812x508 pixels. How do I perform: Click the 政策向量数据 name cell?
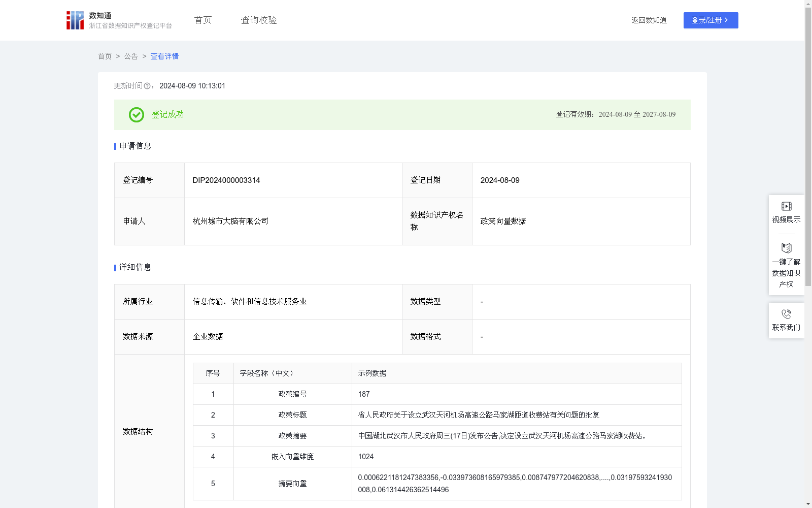581,221
